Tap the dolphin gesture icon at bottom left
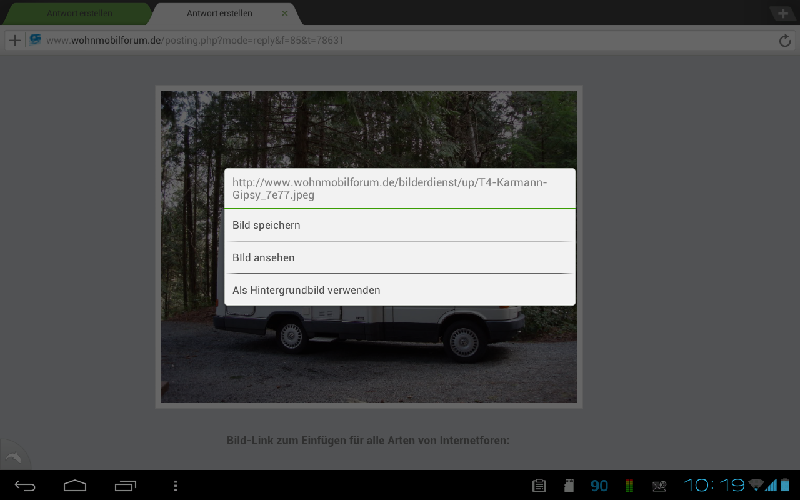Screen dimensions: 800x500 click(12, 456)
